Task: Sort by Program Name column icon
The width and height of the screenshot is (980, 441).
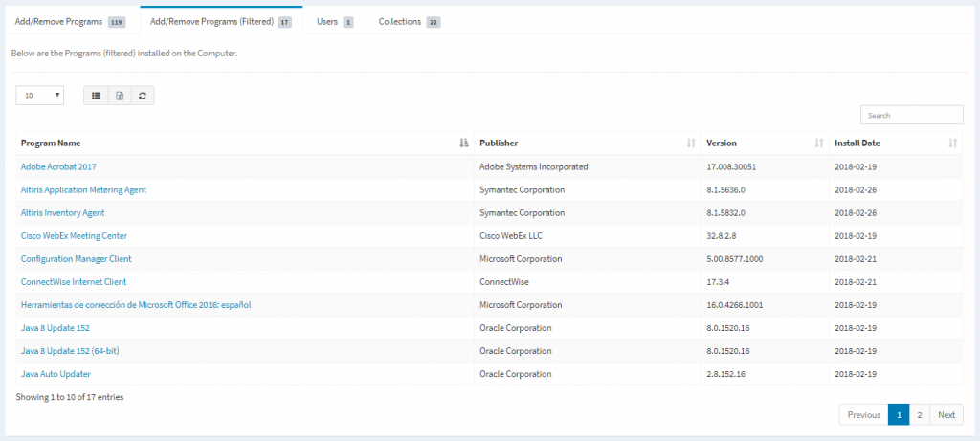Action: tap(464, 143)
